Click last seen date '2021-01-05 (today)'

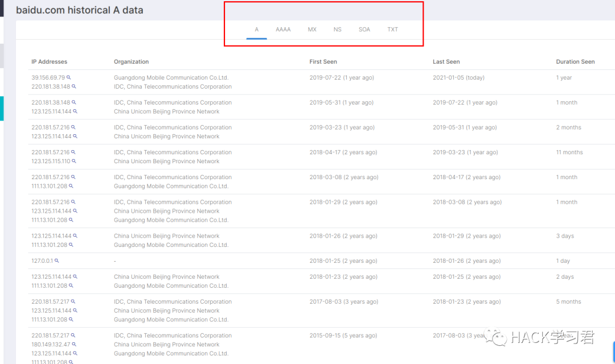(x=458, y=77)
